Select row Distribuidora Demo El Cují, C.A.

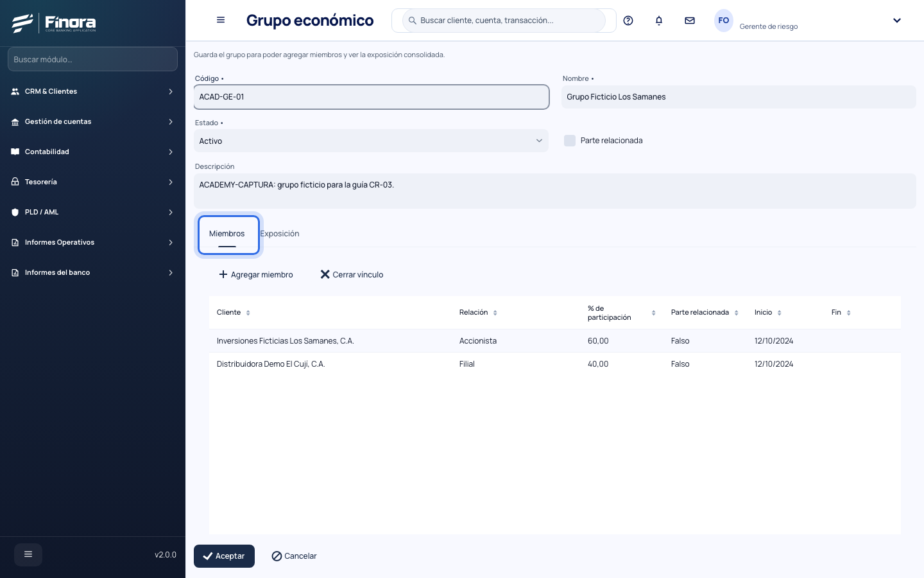coord(555,364)
